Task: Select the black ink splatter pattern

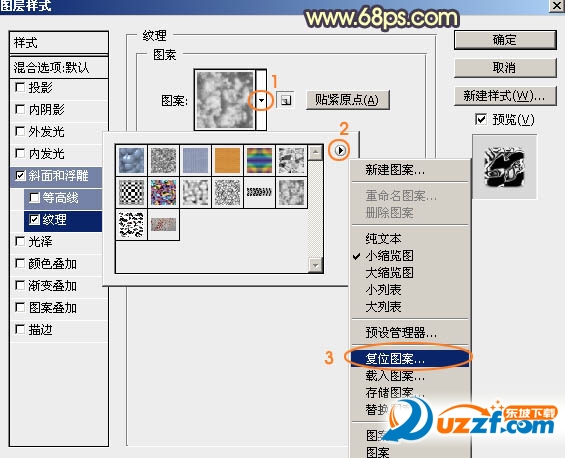Action: pyautogui.click(x=132, y=224)
